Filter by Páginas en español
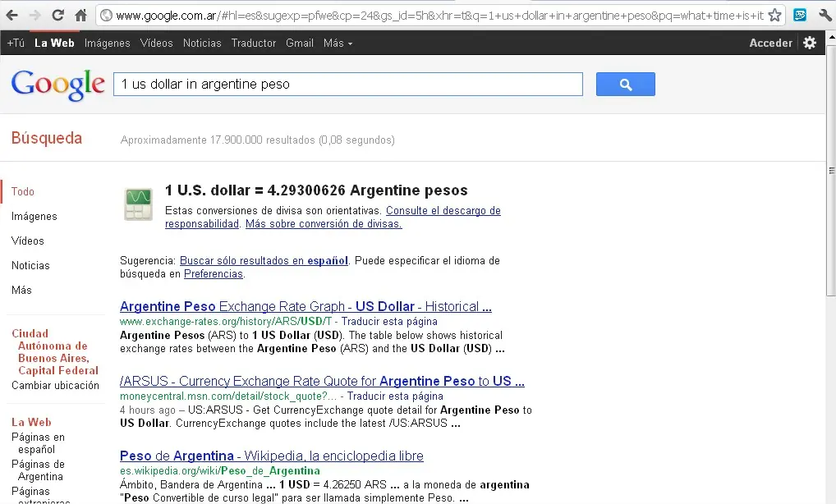Viewport: 836px width, 504px height. [x=38, y=443]
